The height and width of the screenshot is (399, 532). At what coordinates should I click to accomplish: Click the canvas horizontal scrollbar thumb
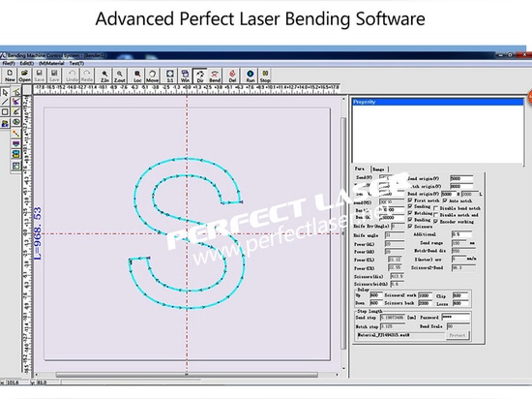pyautogui.click(x=187, y=375)
